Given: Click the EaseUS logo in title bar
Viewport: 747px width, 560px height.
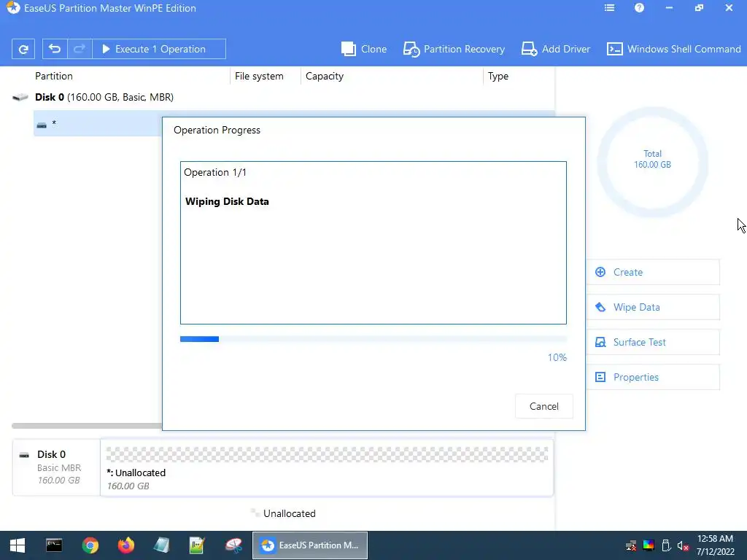Looking at the screenshot, I should (x=13, y=8).
